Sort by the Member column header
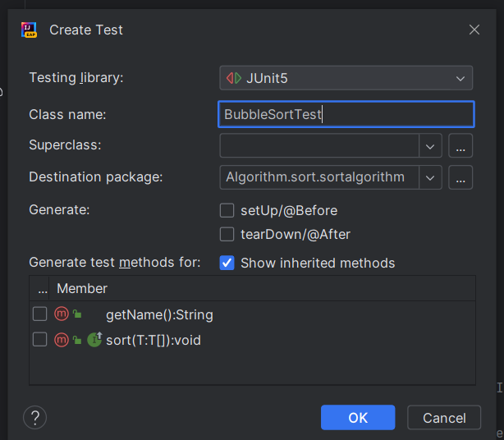The height and width of the screenshot is (440, 504). pos(82,289)
